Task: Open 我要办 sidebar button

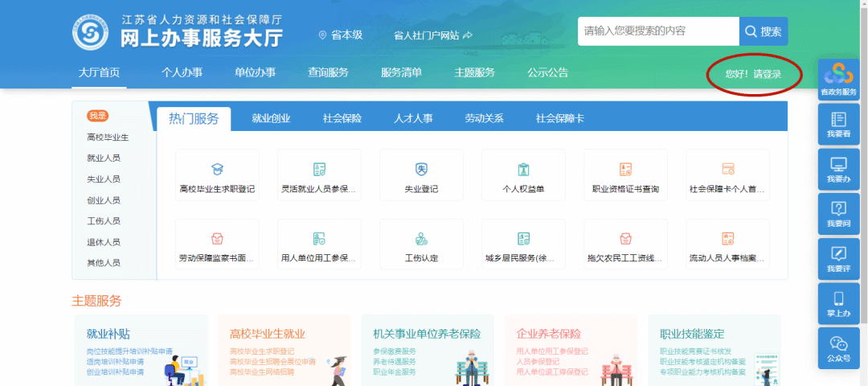Action: coord(838,170)
